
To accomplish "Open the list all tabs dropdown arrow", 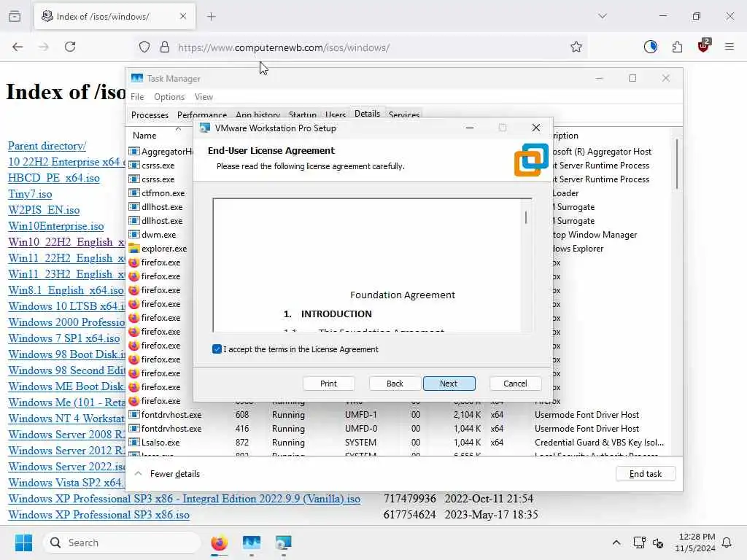I will pos(603,16).
